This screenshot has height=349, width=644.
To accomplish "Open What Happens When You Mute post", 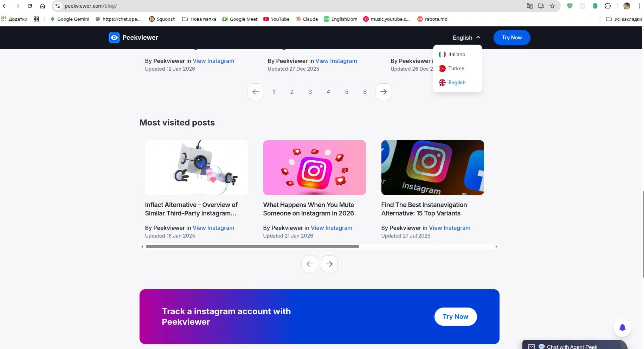I will 309,209.
